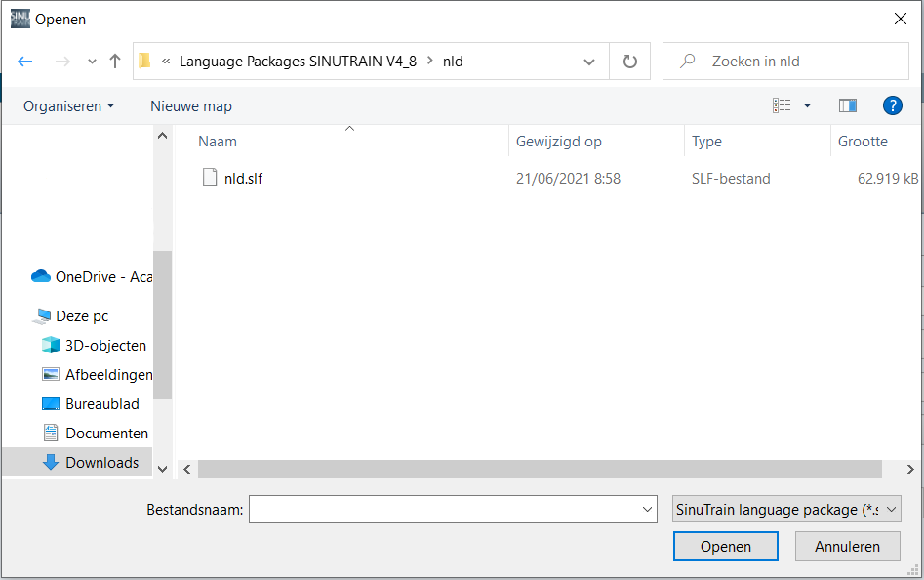Open the recent locations dropdown arrow
This screenshot has height=580, width=924.
pyautogui.click(x=92, y=62)
